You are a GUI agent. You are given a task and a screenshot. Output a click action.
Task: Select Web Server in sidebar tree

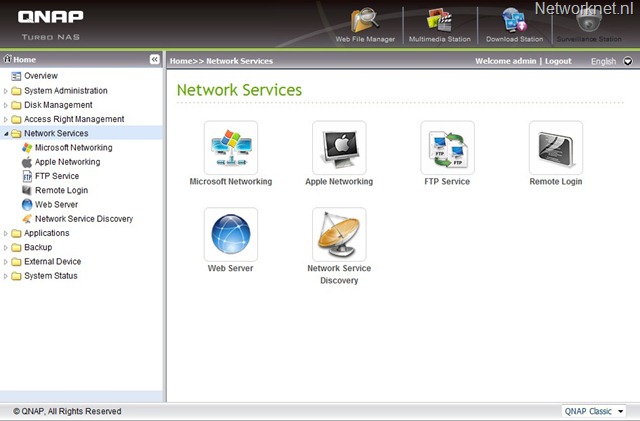pyautogui.click(x=56, y=205)
